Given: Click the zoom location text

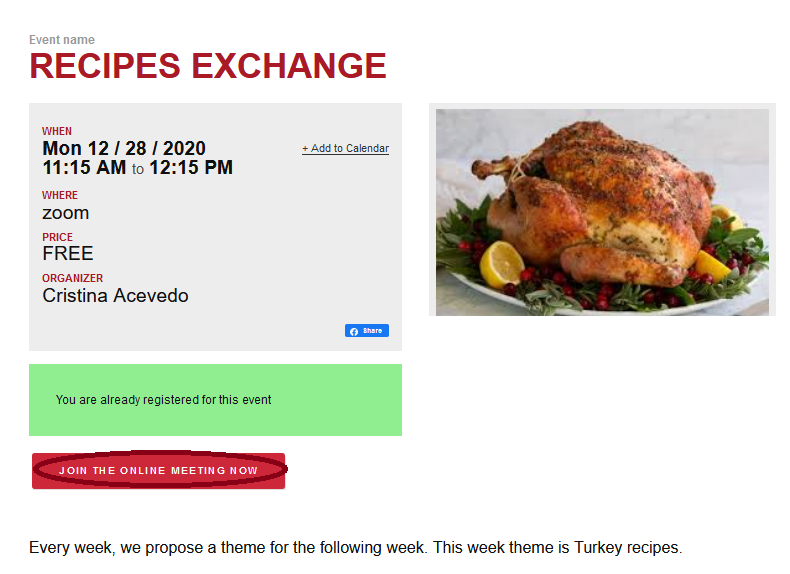Looking at the screenshot, I should pos(65,213).
